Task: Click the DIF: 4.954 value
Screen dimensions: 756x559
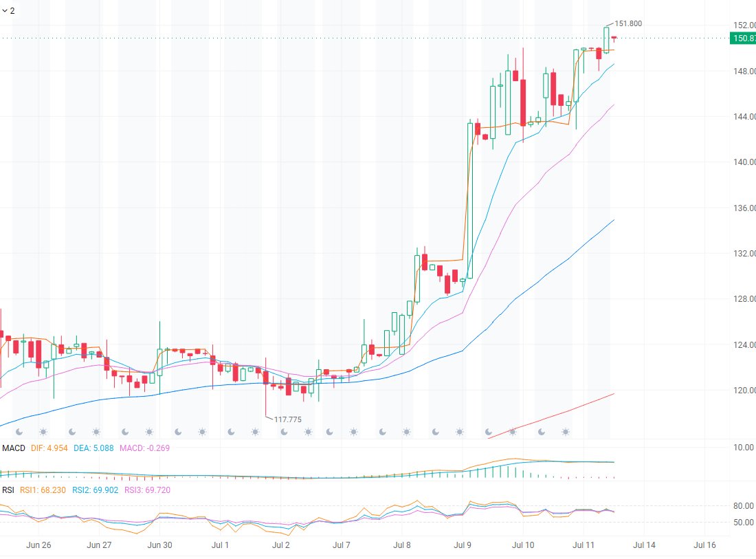Action: point(49,448)
